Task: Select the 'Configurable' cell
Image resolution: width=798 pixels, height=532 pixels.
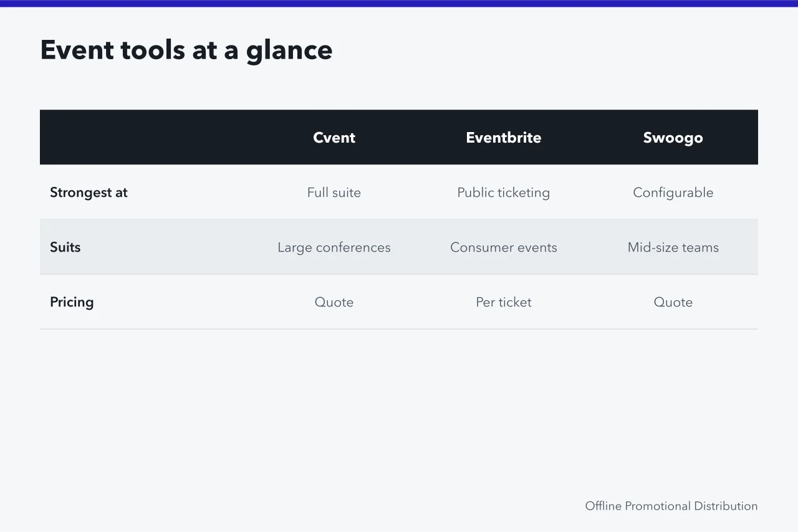Action: tap(673, 192)
